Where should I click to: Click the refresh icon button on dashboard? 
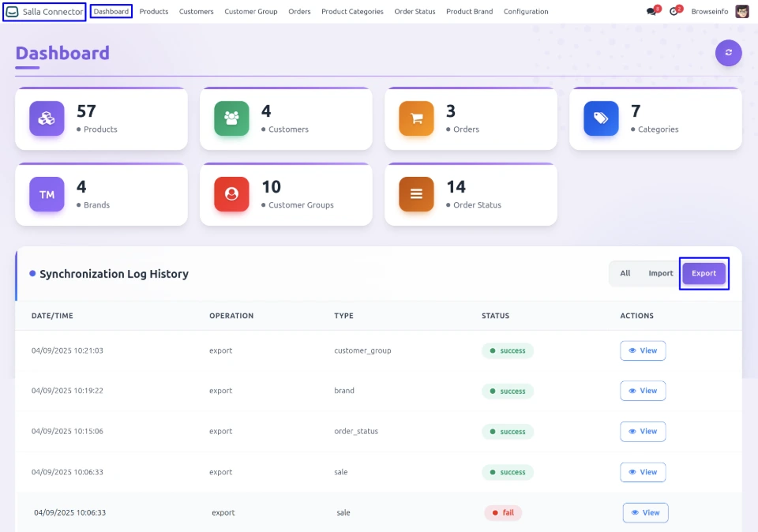click(x=728, y=53)
